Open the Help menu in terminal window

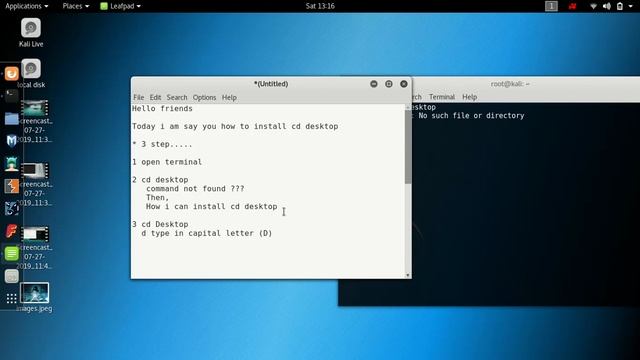(x=469, y=97)
